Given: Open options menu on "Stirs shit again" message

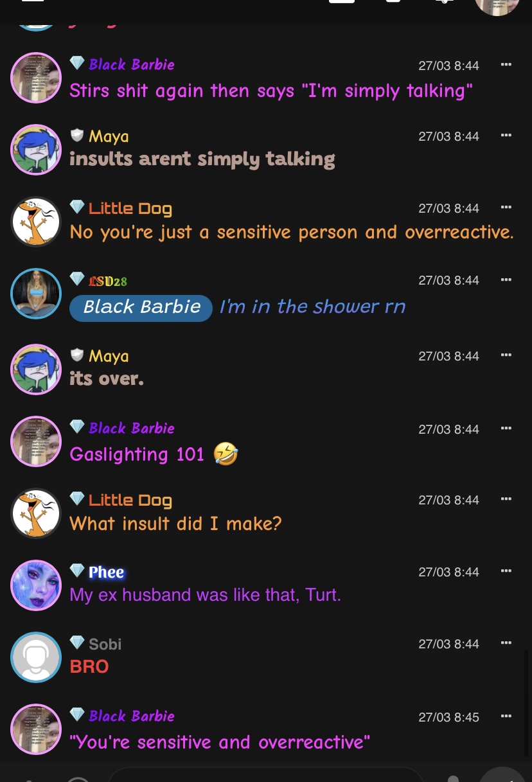Looking at the screenshot, I should pos(506,64).
